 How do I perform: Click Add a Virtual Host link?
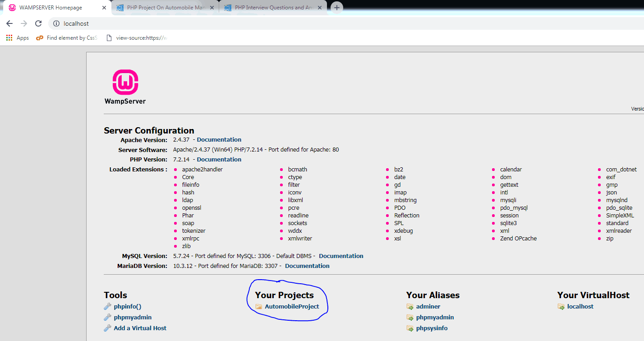point(140,328)
